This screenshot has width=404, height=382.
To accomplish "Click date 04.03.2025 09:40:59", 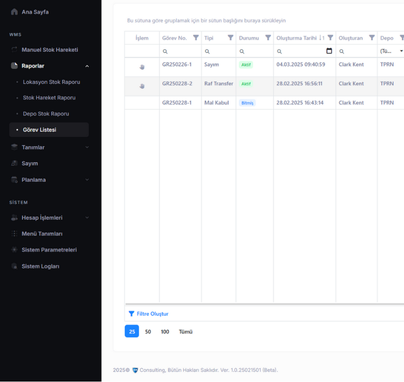I will click(301, 64).
